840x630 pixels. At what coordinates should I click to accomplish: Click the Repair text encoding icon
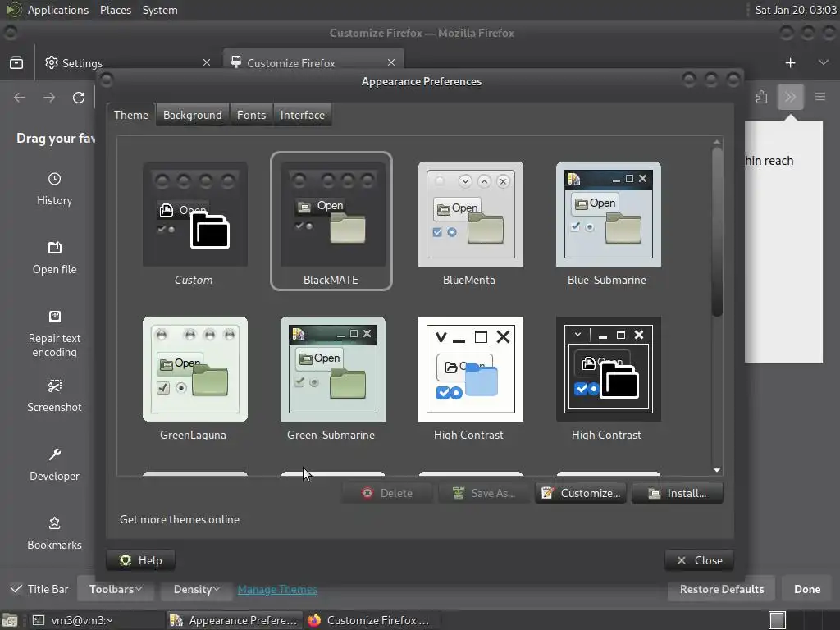55,316
